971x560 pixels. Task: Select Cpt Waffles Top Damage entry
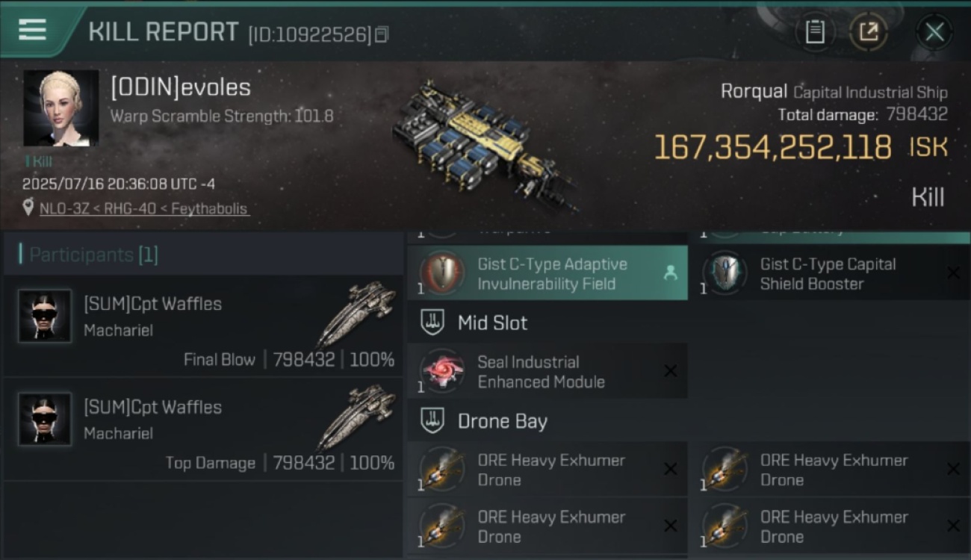tap(202, 429)
